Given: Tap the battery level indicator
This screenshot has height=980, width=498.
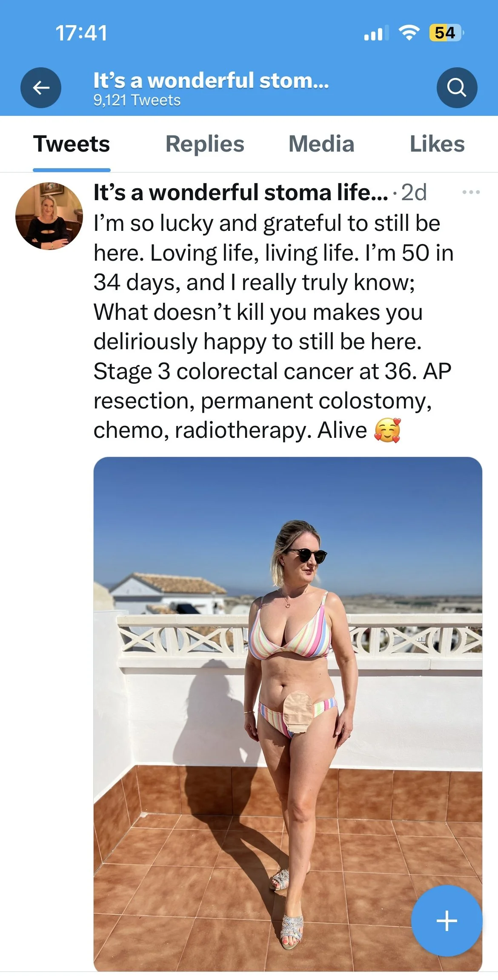Looking at the screenshot, I should [446, 33].
